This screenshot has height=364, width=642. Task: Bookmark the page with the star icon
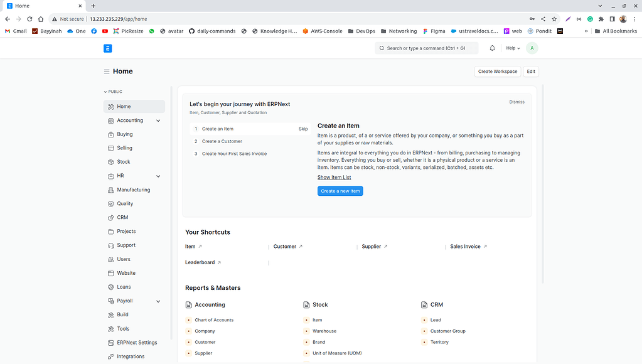[554, 19]
